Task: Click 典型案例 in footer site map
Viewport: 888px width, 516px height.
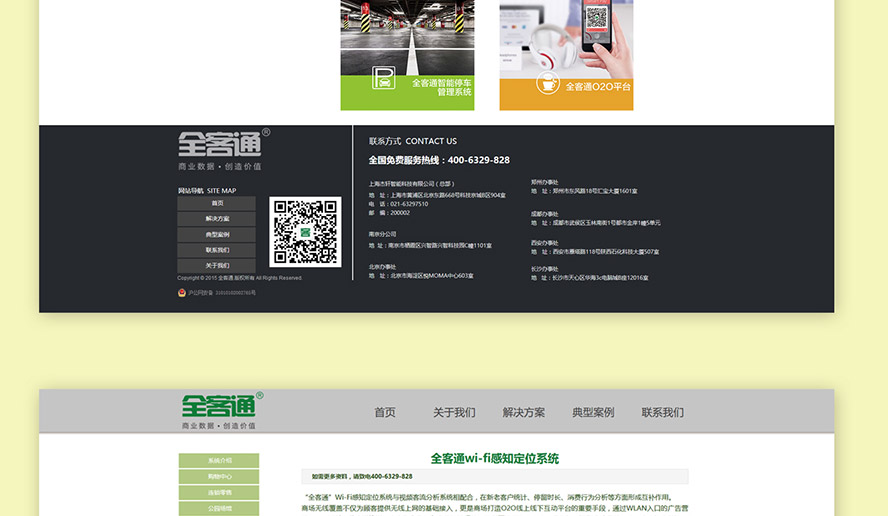Action: click(x=217, y=235)
